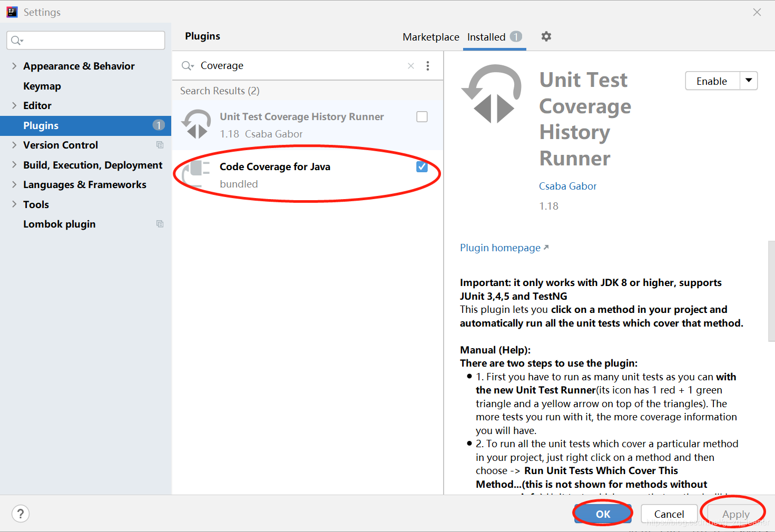Click the Installed tab update badge
The width and height of the screenshot is (775, 532).
click(516, 36)
